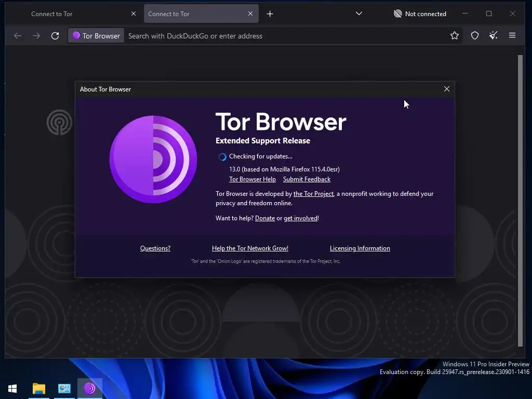Image resolution: width=532 pixels, height=399 pixels.
Task: Click the gray onion icon behind the dialog
Action: (59, 122)
